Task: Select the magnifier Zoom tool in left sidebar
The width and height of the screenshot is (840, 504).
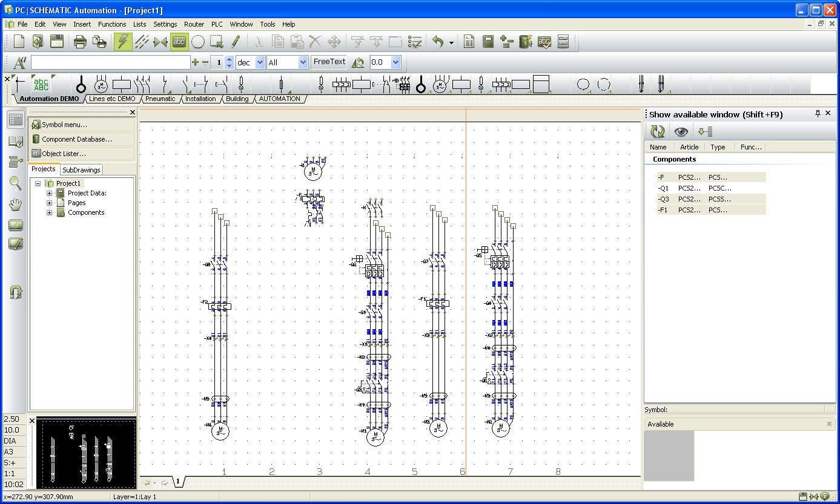Action: 16,184
